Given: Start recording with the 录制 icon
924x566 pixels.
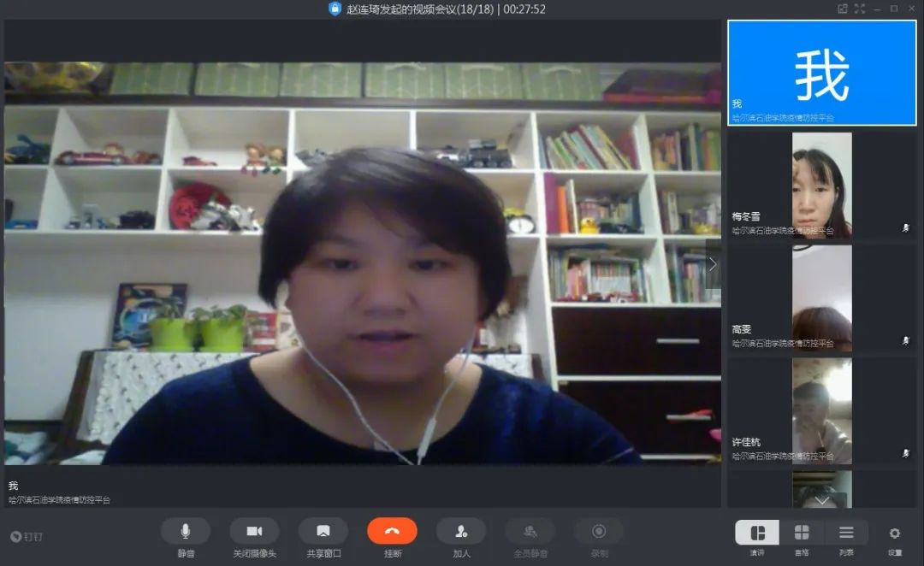Looking at the screenshot, I should pyautogui.click(x=599, y=531).
